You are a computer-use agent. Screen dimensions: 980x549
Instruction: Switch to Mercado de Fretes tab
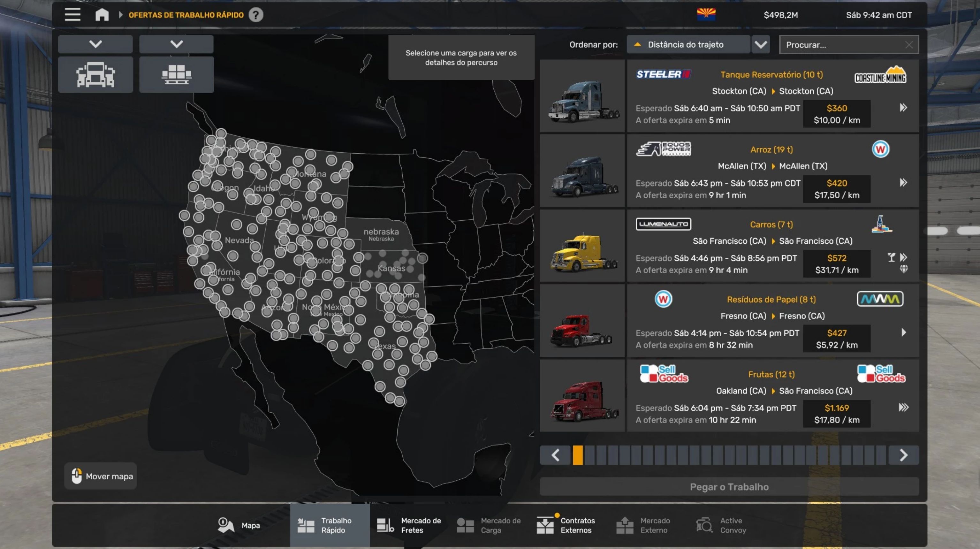tap(409, 525)
